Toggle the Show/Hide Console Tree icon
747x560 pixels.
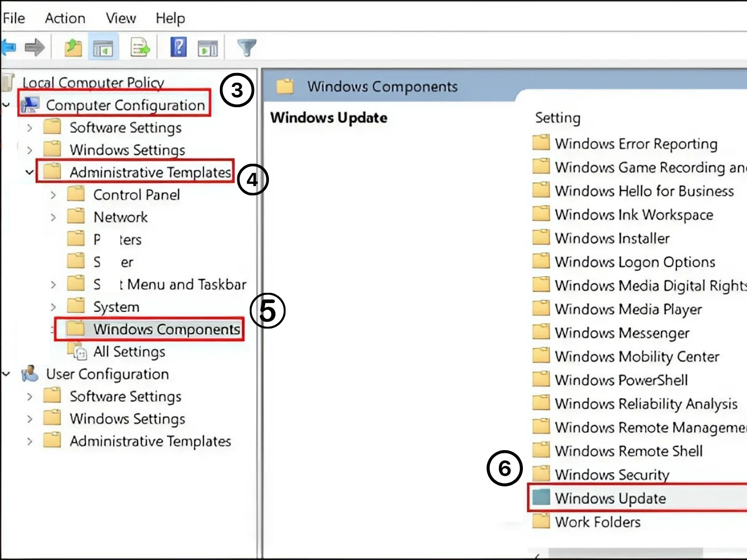(x=103, y=47)
